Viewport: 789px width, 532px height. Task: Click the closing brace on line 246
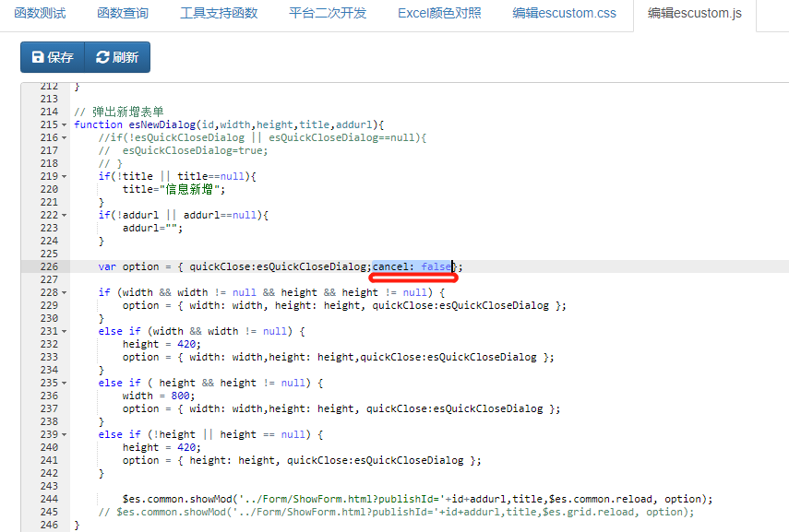pyautogui.click(x=77, y=525)
